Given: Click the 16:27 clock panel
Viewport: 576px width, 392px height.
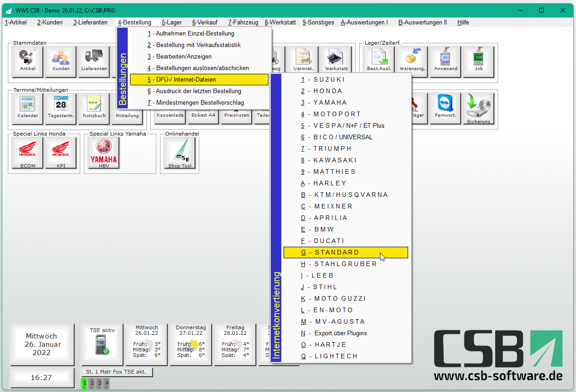Looking at the screenshot, I should pyautogui.click(x=42, y=377).
